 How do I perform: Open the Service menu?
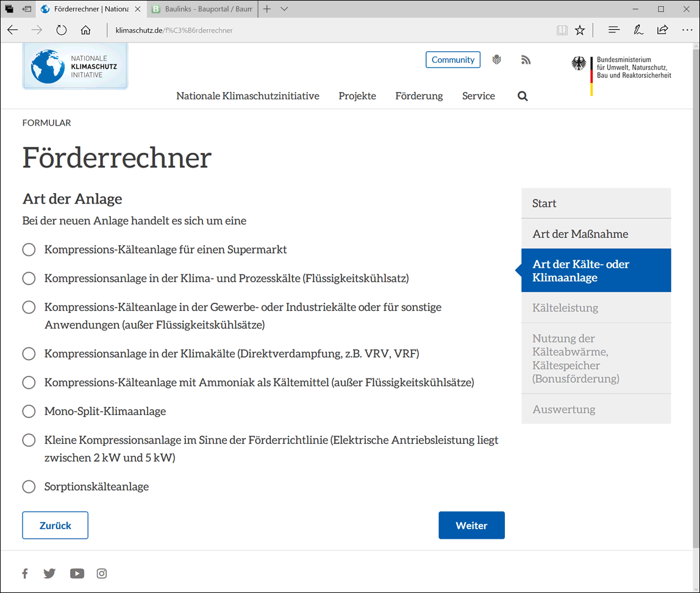coord(479,96)
